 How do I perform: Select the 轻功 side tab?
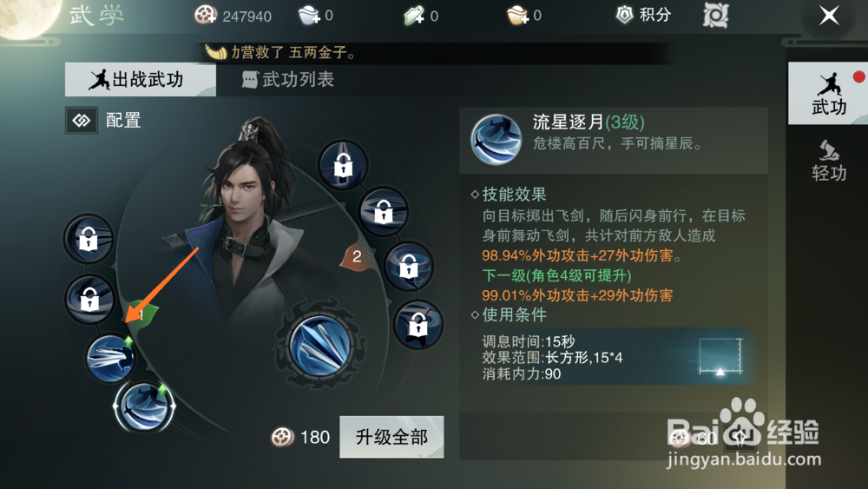(829, 162)
